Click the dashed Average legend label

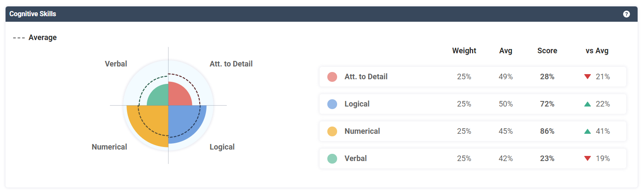pos(42,37)
